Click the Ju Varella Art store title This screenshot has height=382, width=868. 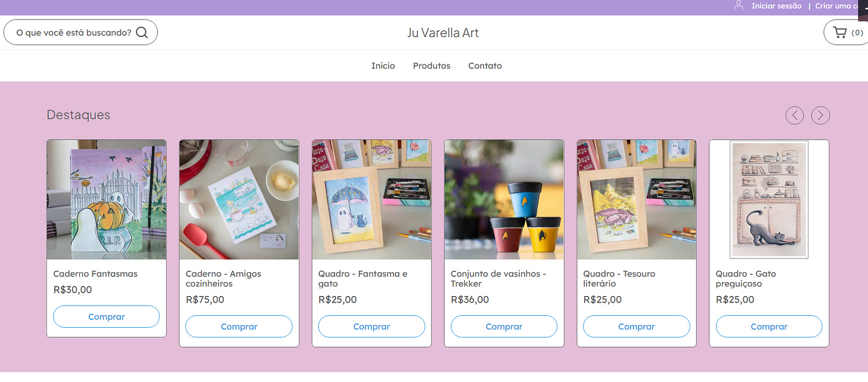click(x=443, y=33)
